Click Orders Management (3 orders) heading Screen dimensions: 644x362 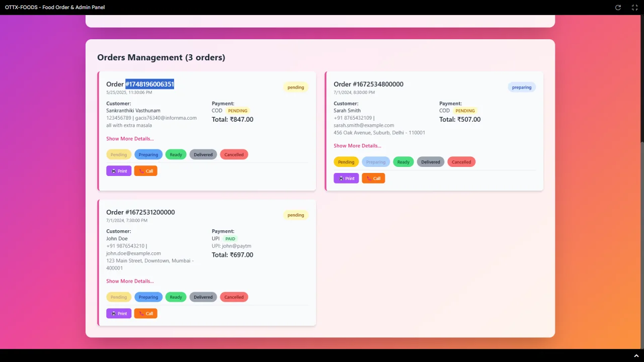161,57
